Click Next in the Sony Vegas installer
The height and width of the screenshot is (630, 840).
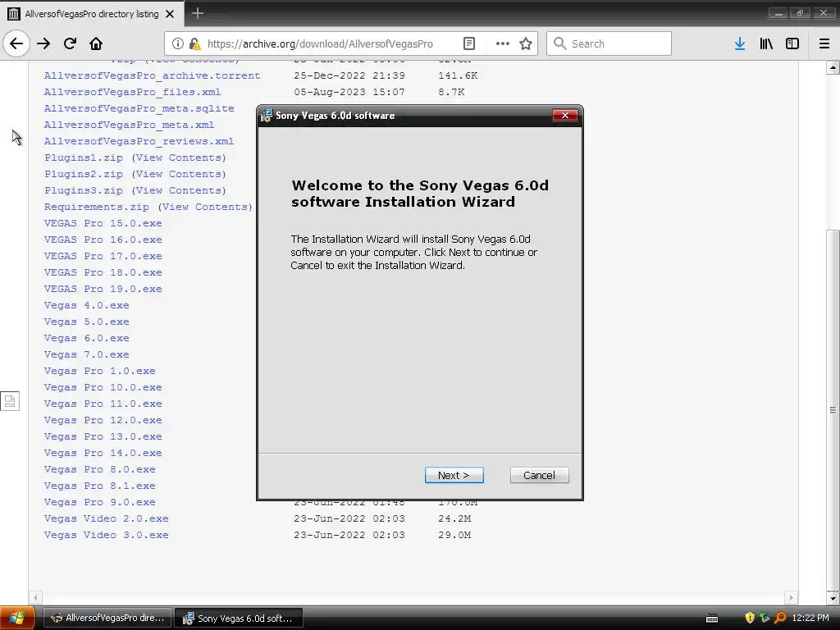454,475
